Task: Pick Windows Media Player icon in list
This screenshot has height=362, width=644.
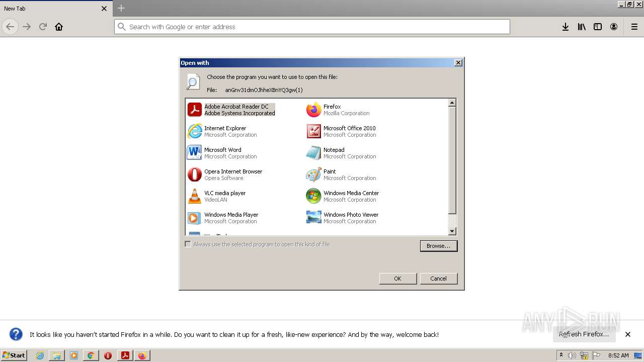Action: (194, 218)
